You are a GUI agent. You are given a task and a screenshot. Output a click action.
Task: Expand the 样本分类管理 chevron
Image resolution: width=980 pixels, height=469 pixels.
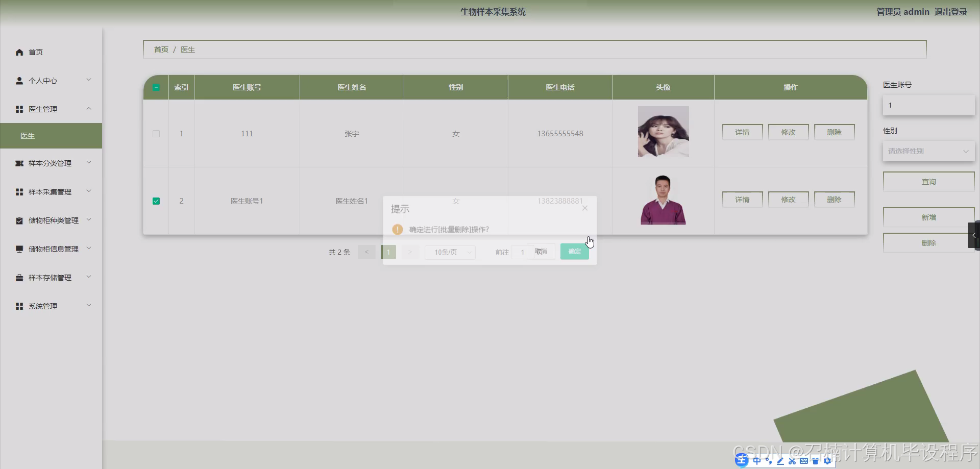tap(89, 162)
